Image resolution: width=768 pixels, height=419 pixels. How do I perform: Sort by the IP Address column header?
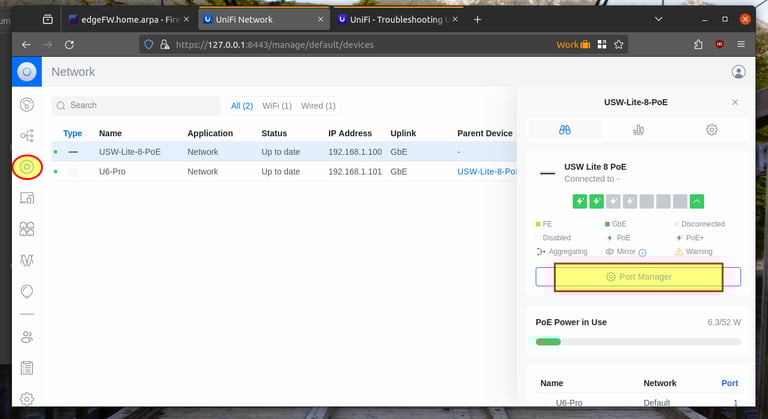(350, 133)
